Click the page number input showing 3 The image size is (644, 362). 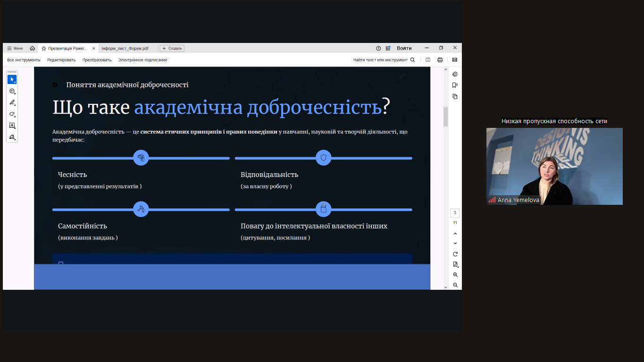(454, 213)
